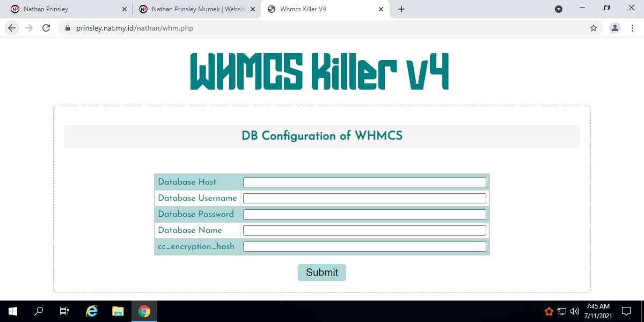
Task: Click the Database Name input field
Action: coord(364,230)
